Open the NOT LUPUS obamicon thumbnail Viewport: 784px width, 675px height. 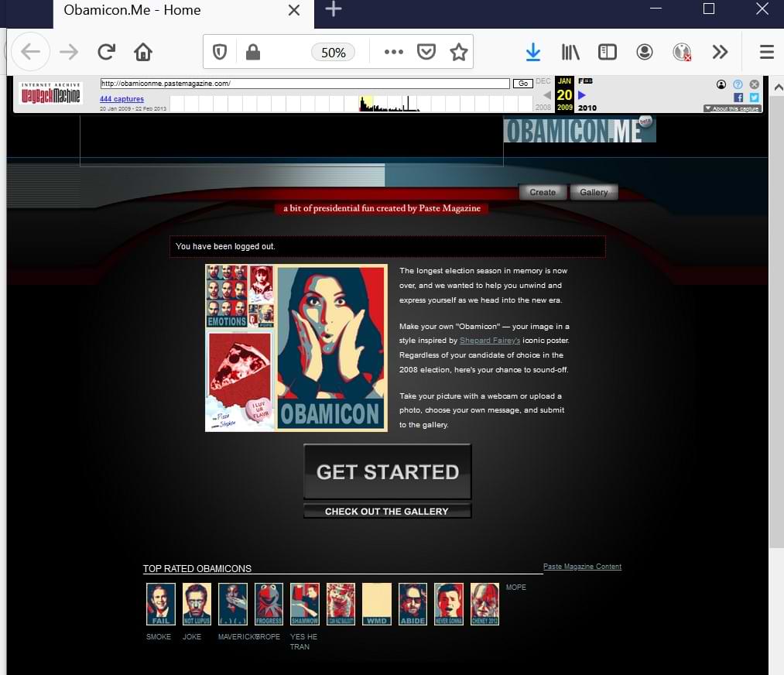(197, 604)
